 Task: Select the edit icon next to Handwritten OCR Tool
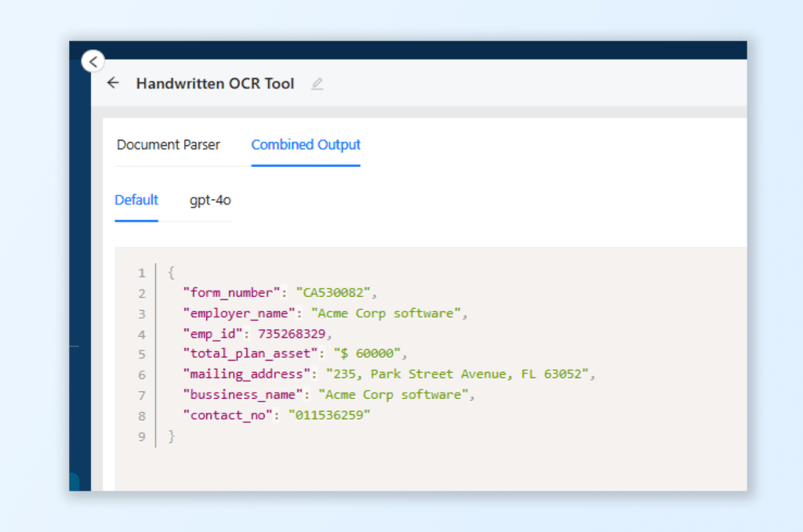(x=317, y=83)
